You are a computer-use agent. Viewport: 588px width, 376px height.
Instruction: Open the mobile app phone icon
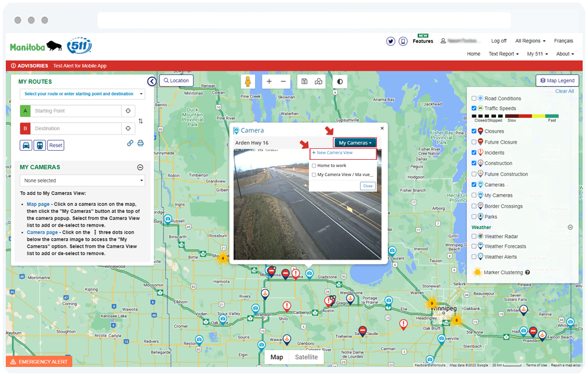[403, 41]
